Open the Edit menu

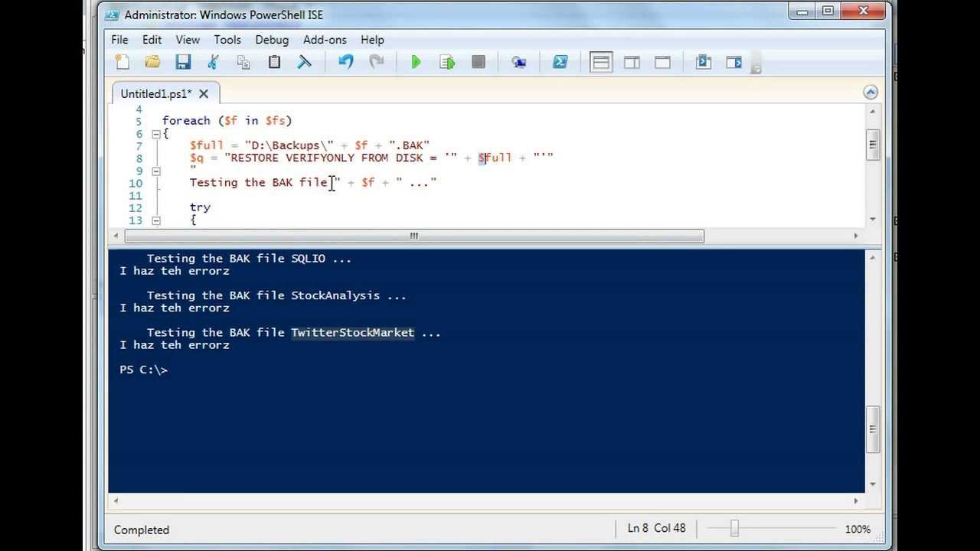click(152, 40)
